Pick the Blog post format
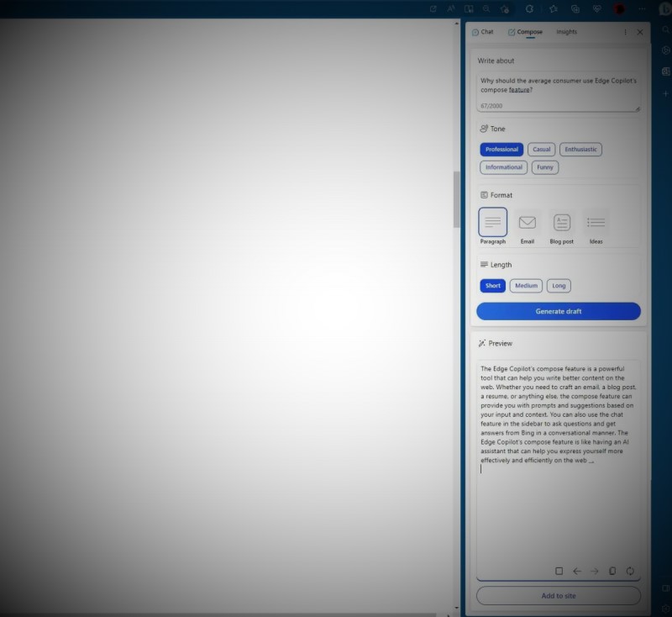672x617 pixels. tap(561, 226)
